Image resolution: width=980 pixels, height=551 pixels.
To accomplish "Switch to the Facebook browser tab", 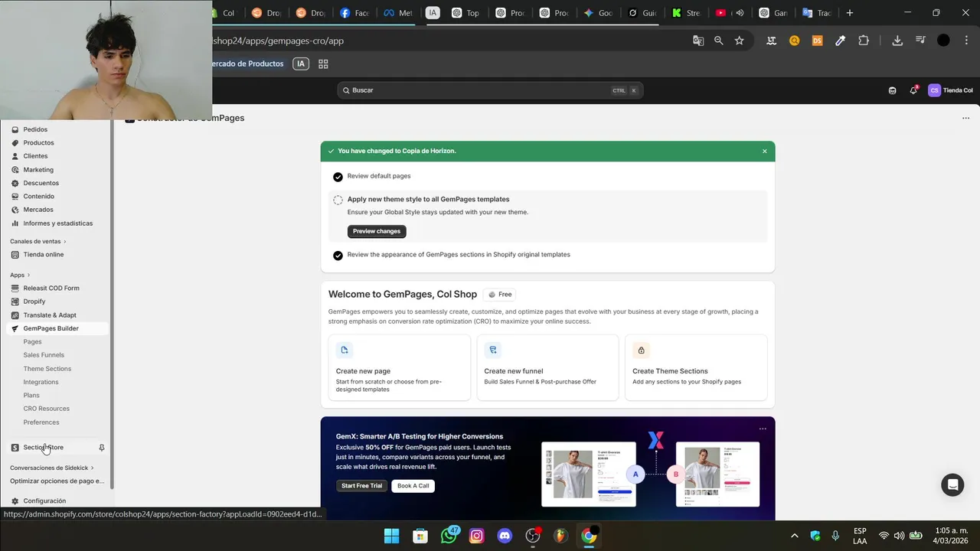I will click(354, 13).
